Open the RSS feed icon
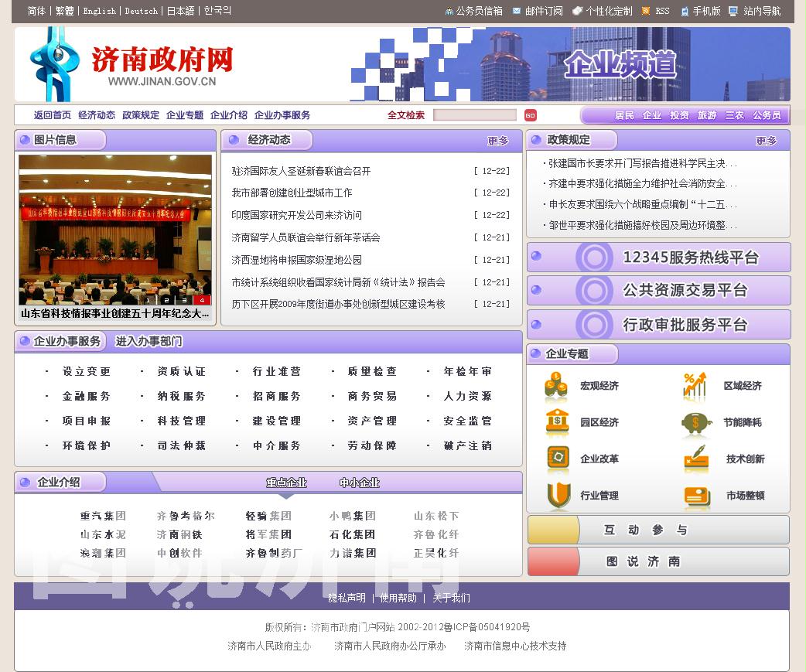The width and height of the screenshot is (806, 672). point(646,11)
